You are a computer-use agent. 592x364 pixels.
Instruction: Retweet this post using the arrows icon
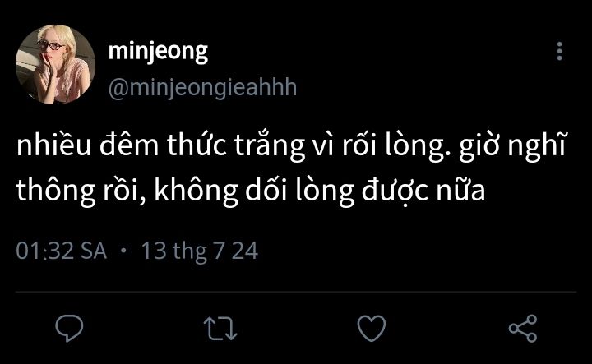pos(220,329)
